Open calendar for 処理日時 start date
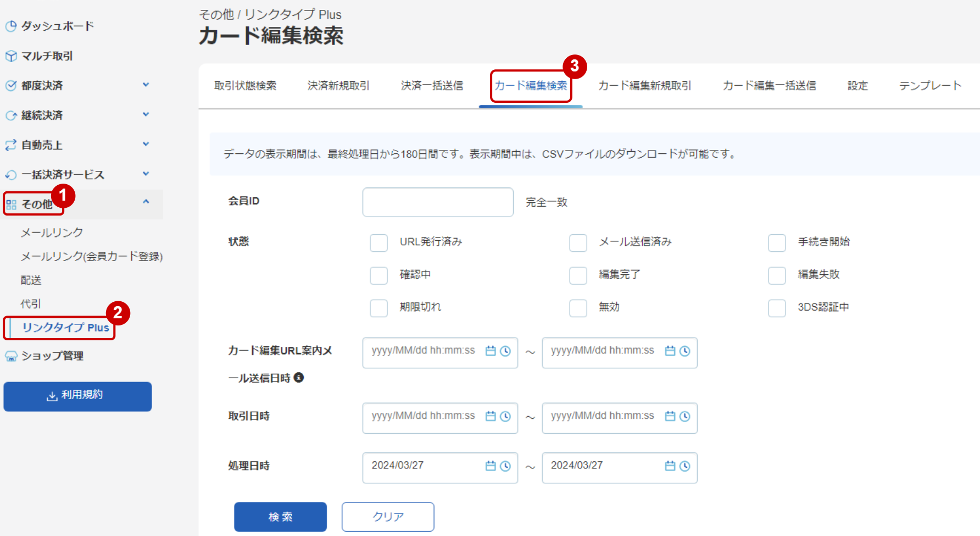Image resolution: width=980 pixels, height=536 pixels. (491, 466)
